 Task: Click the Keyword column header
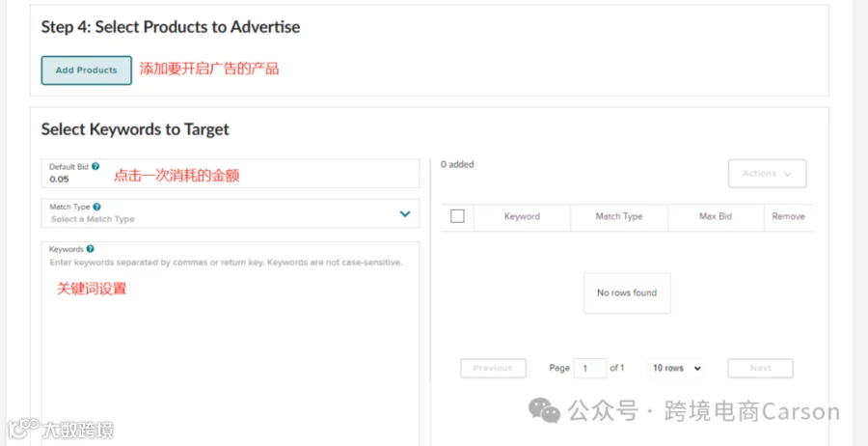click(522, 216)
